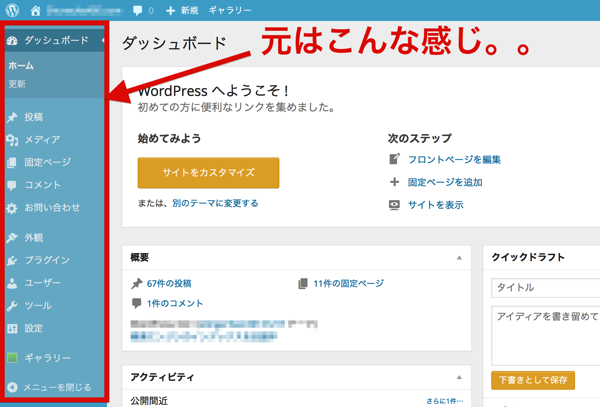Click the dashboard gauge icon in sidebar
This screenshot has width=600, height=407.
tap(12, 41)
